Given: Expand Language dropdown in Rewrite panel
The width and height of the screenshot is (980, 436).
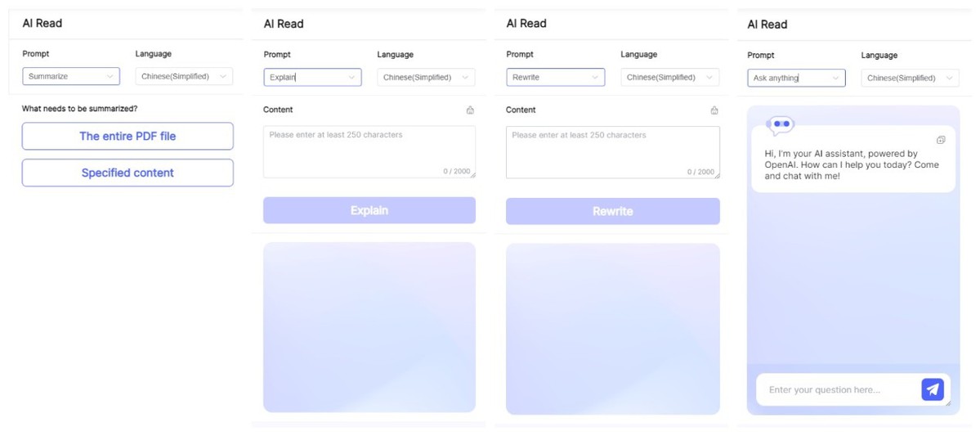Looking at the screenshot, I should (x=669, y=78).
